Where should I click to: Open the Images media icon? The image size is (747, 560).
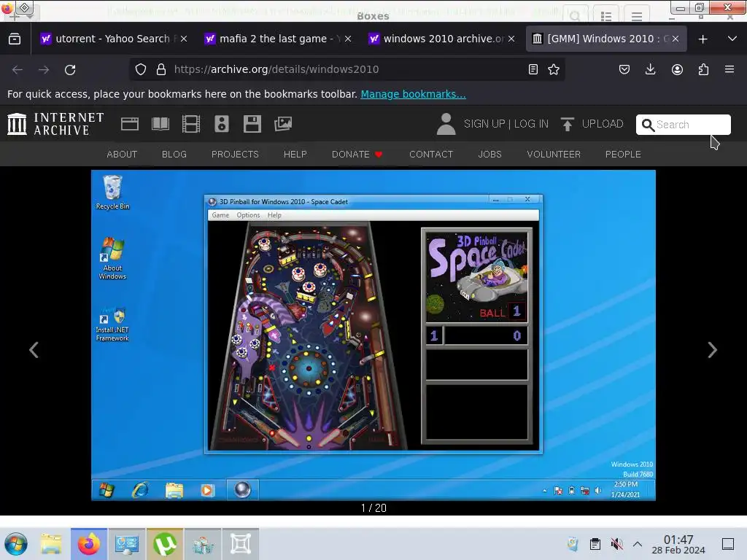(x=283, y=124)
